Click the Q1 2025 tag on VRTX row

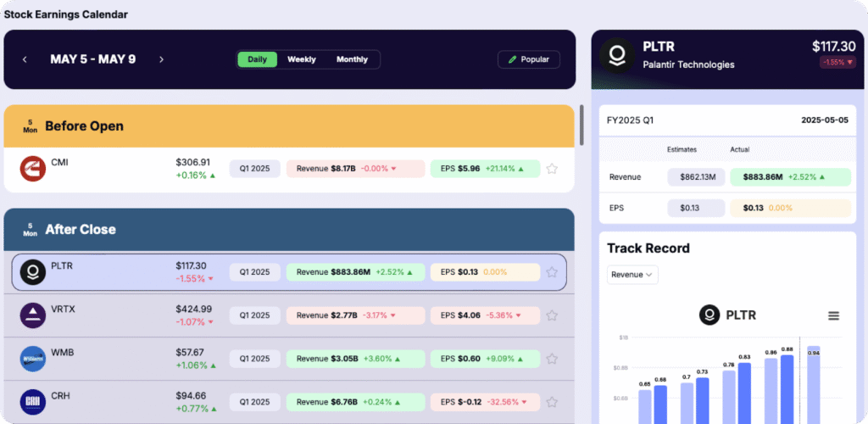point(254,315)
